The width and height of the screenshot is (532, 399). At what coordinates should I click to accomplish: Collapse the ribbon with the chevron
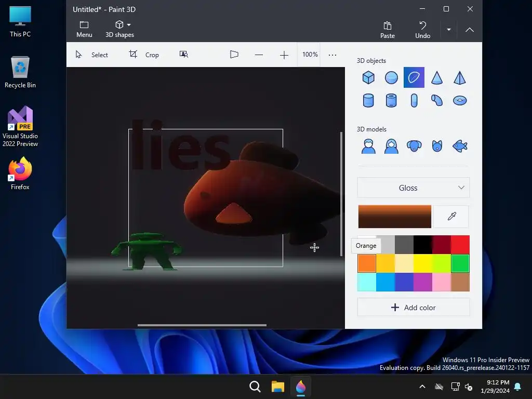pyautogui.click(x=469, y=30)
